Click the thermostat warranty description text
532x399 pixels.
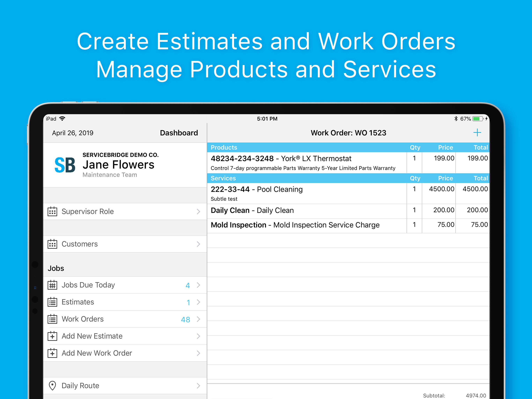303,168
